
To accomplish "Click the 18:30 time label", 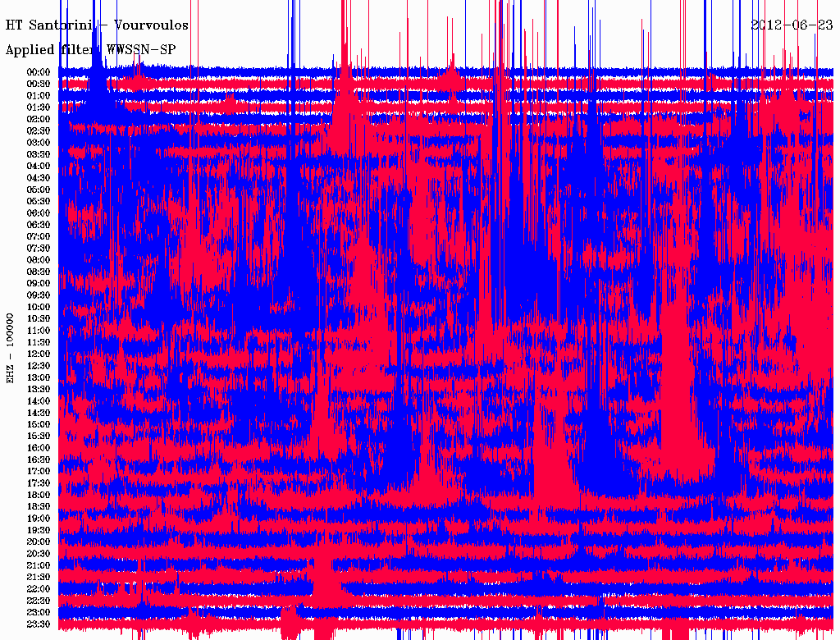I will click(x=39, y=506).
